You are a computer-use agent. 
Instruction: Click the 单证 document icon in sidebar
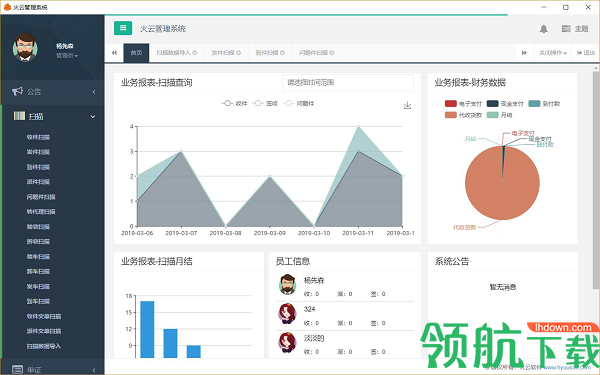pos(18,369)
